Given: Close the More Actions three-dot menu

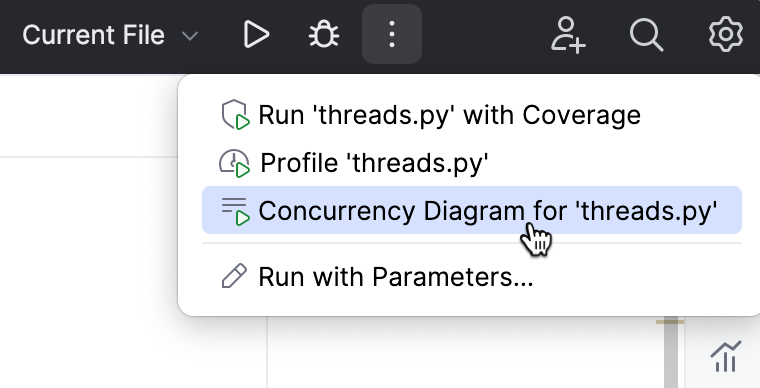Looking at the screenshot, I should tap(392, 34).
